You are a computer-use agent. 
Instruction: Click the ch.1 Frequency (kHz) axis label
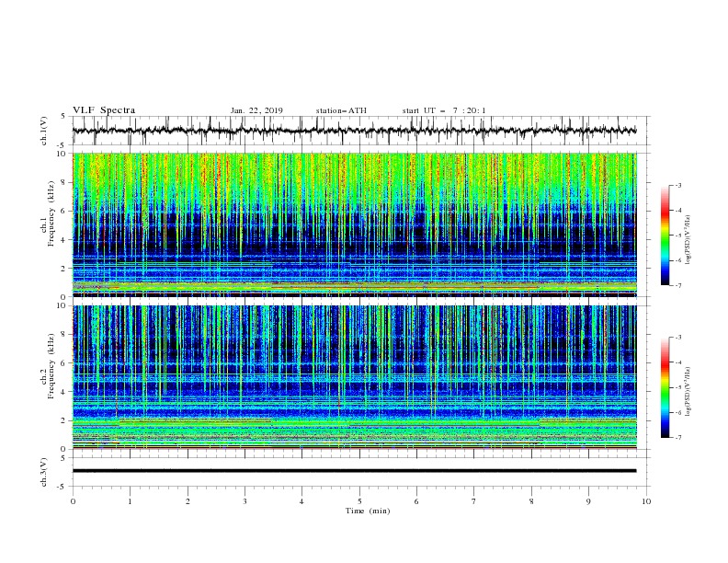49,213
